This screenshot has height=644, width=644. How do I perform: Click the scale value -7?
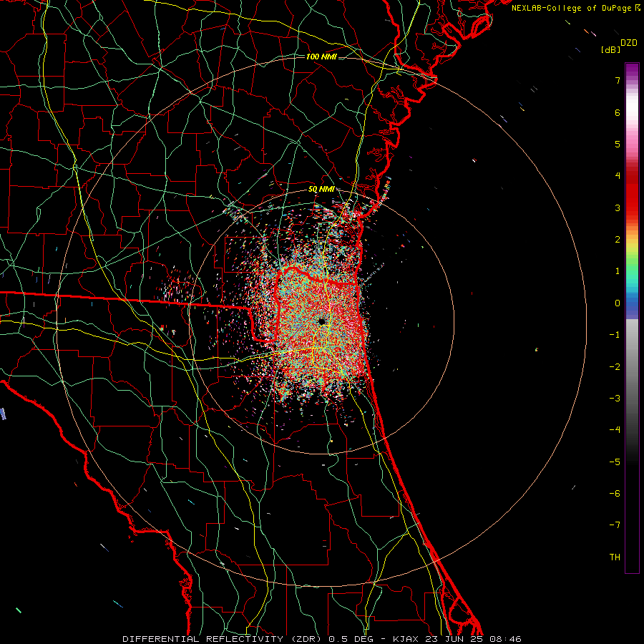(615, 525)
